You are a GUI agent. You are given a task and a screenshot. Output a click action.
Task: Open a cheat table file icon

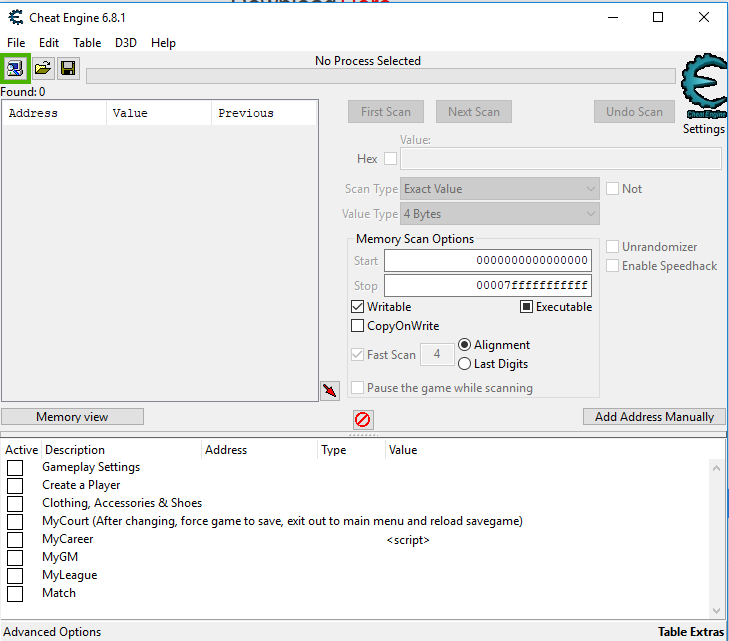(x=42, y=68)
